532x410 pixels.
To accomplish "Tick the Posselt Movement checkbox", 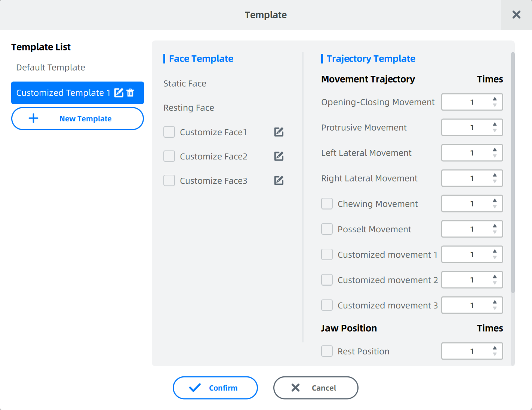I will (327, 229).
